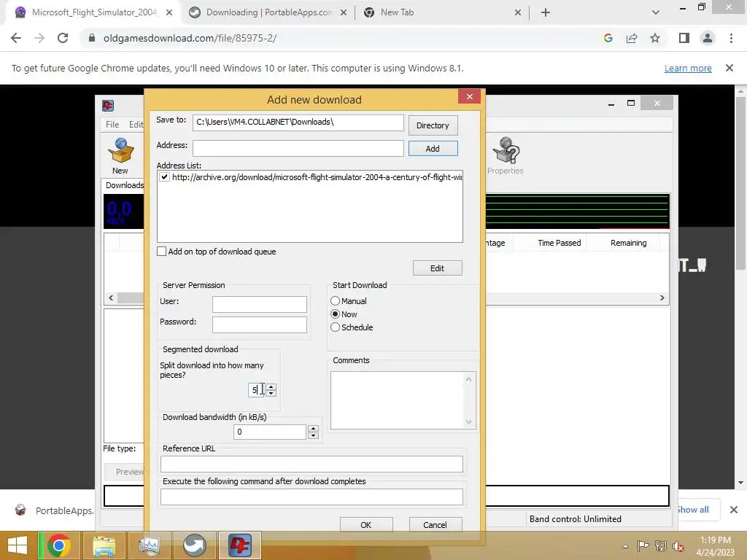Switch to the New Tab browser tab

tap(443, 12)
